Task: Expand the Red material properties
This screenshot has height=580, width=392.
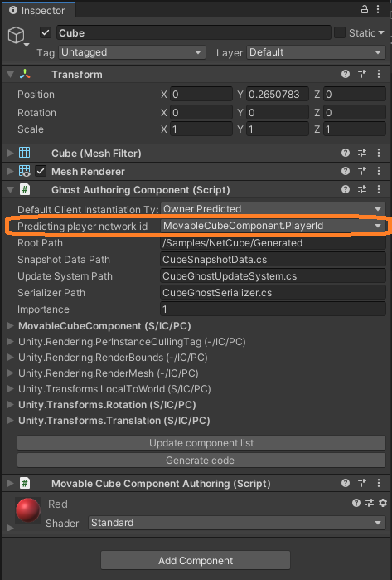Action: click(x=10, y=528)
